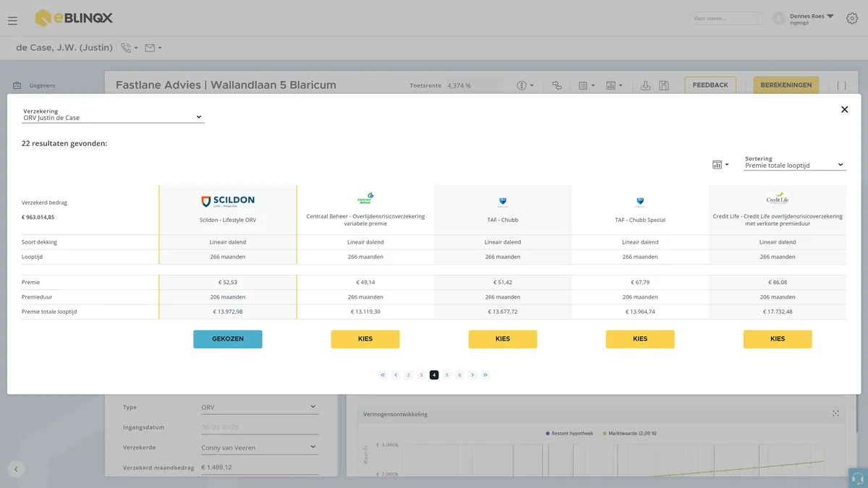Expand the Vermogensontwikkeling chart panel
The width and height of the screenshot is (868, 488).
click(835, 414)
